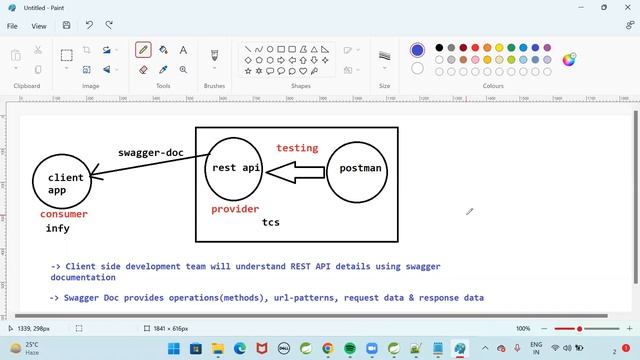Click the 'swagger-doc' label on canvas
The height and width of the screenshot is (360, 640).
point(151,153)
